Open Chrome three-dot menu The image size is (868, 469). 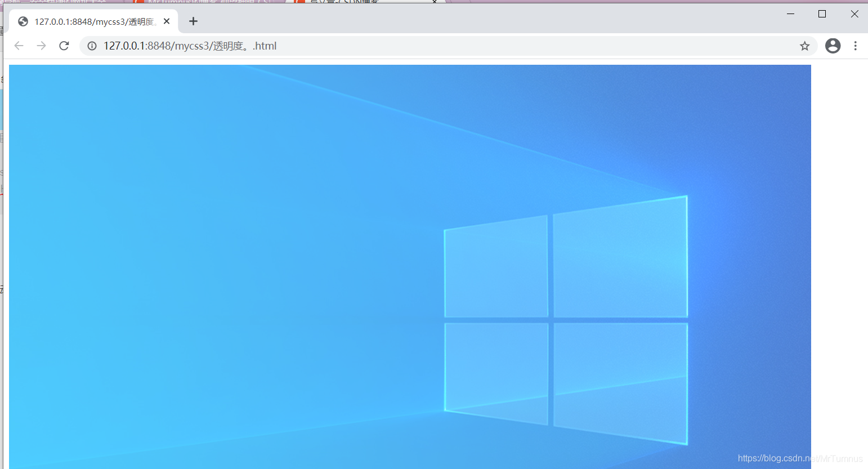[855, 46]
